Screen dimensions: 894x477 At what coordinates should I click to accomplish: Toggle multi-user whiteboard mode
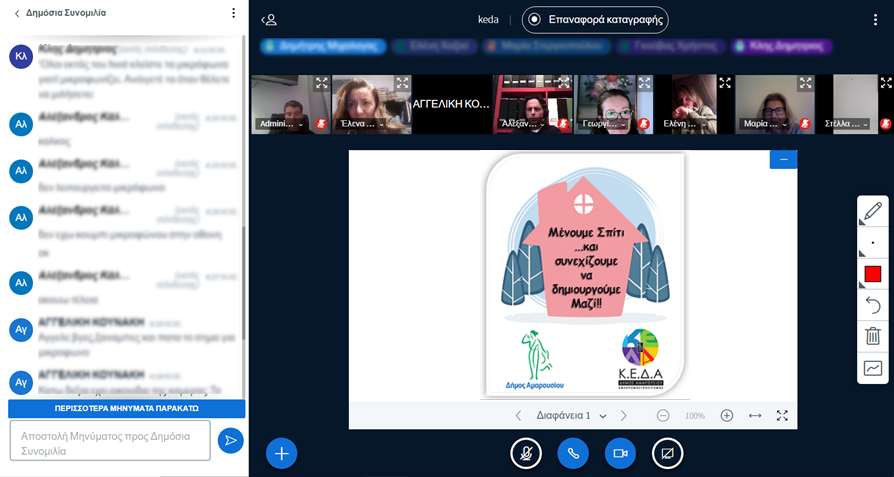[x=872, y=368]
